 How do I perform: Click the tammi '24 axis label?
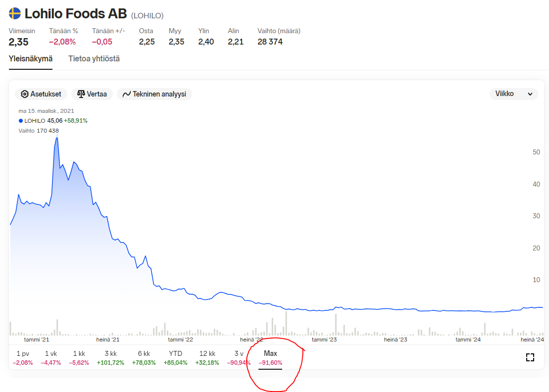coord(468,340)
